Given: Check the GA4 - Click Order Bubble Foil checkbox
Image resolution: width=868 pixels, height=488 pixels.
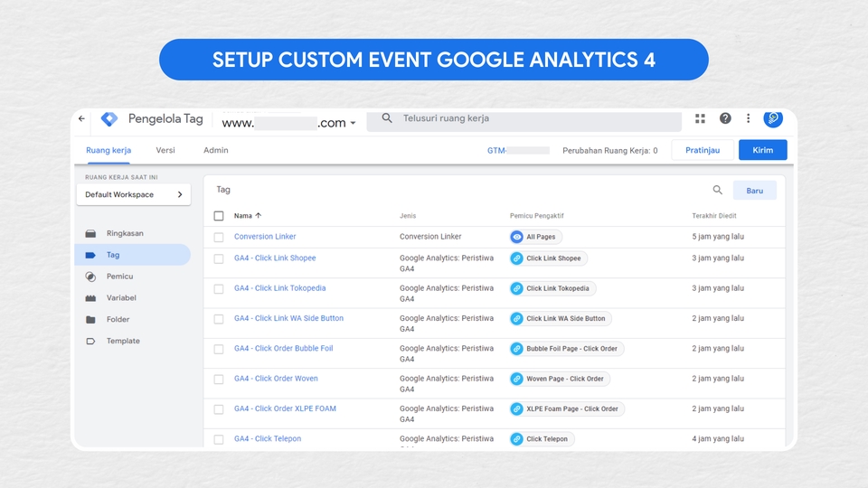Looking at the screenshot, I should click(219, 349).
